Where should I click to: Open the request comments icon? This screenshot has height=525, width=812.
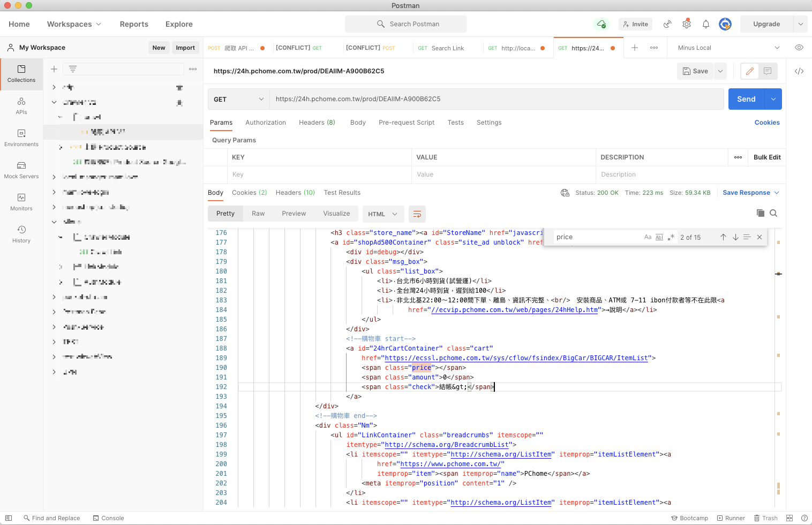768,71
